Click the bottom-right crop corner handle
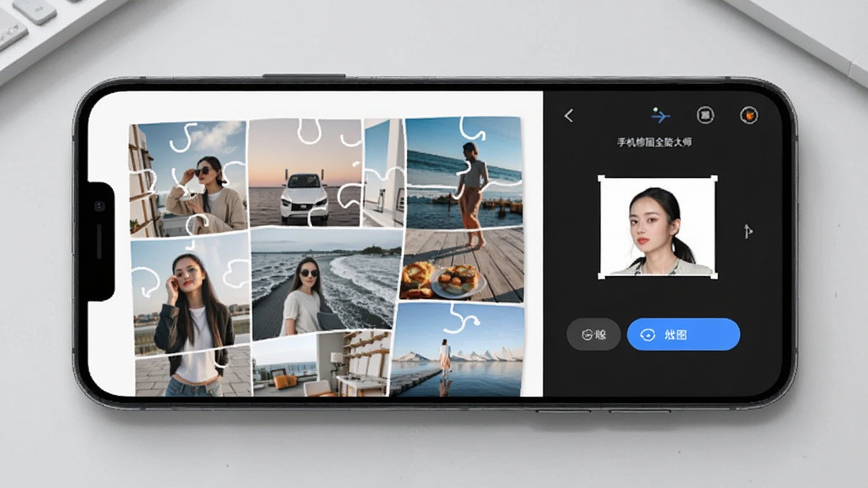 pyautogui.click(x=714, y=275)
